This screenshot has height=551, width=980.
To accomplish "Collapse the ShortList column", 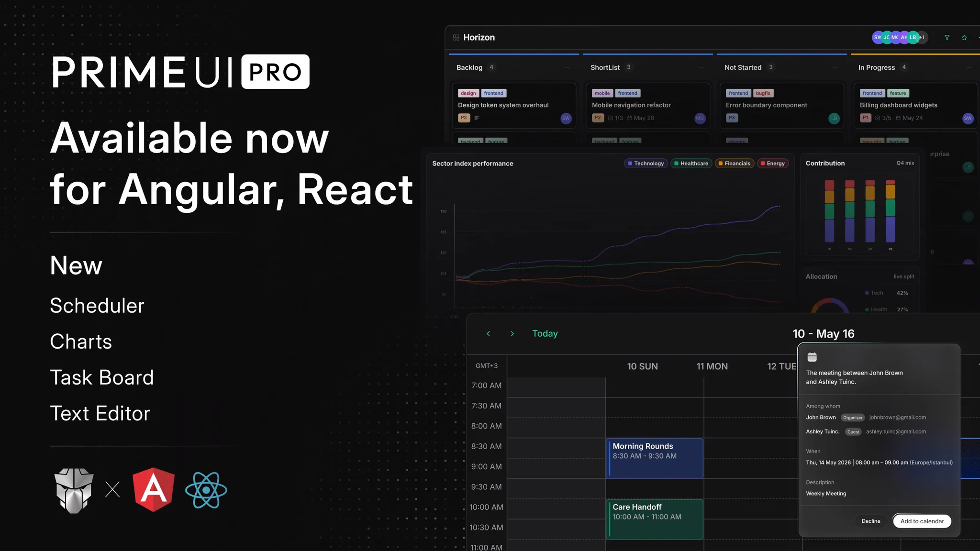I will click(x=701, y=67).
